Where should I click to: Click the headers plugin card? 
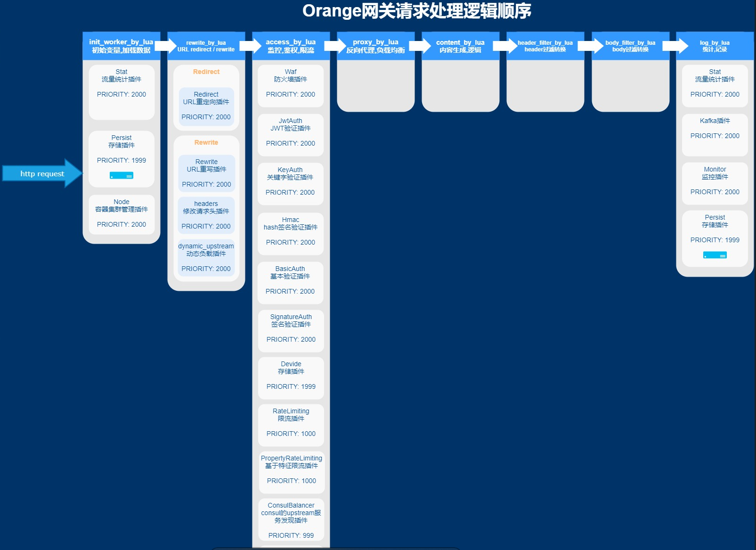(206, 215)
